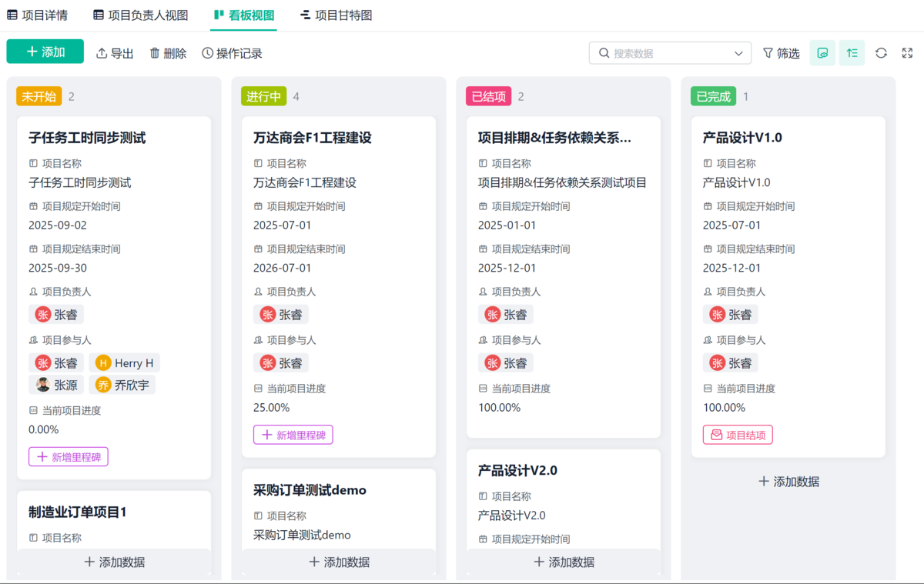Open the 项目排期&任务依赖关系 card title
The width and height of the screenshot is (924, 584).
(554, 138)
